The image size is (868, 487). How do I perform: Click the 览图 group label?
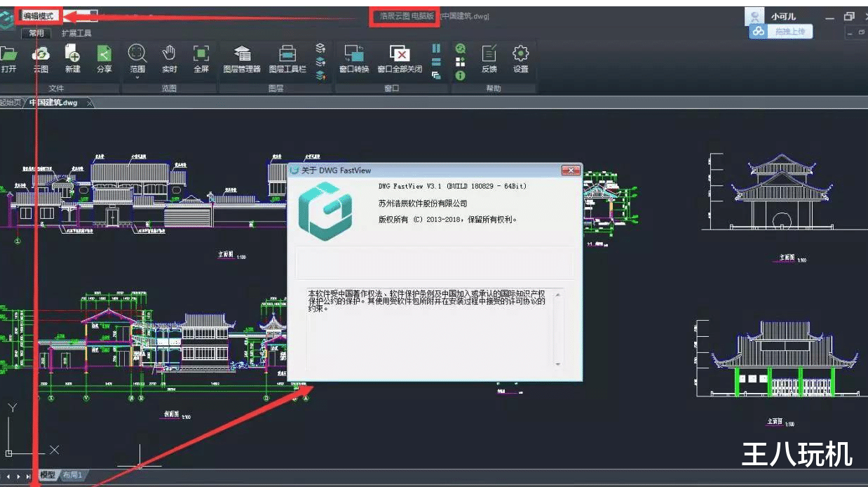(169, 88)
